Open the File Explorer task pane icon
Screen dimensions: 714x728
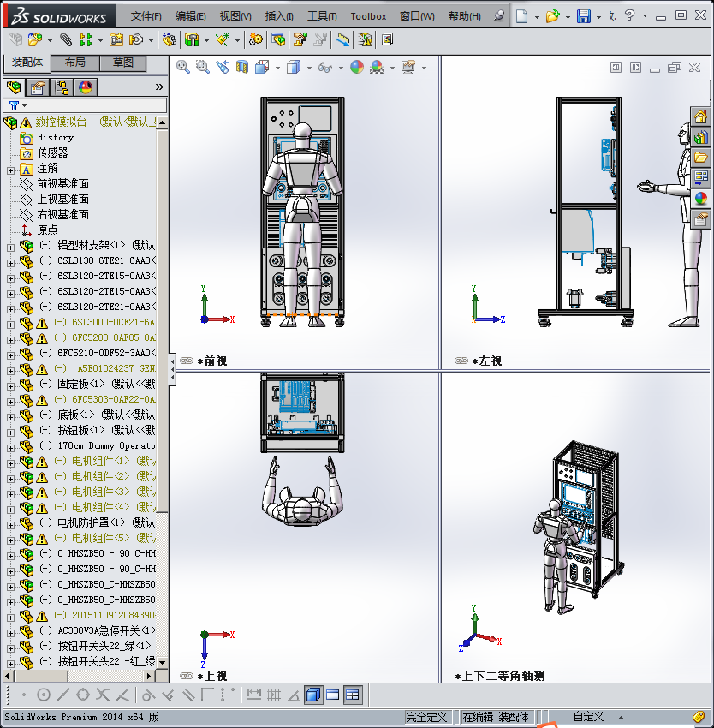click(x=701, y=158)
